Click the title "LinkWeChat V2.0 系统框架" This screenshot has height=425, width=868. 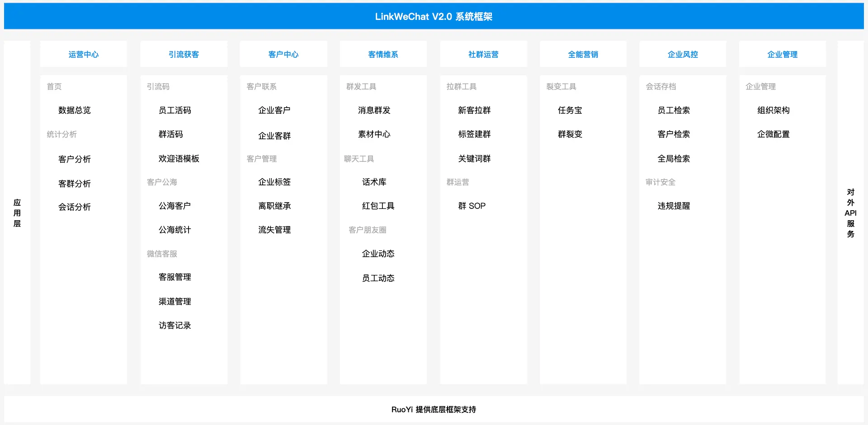coord(434,17)
